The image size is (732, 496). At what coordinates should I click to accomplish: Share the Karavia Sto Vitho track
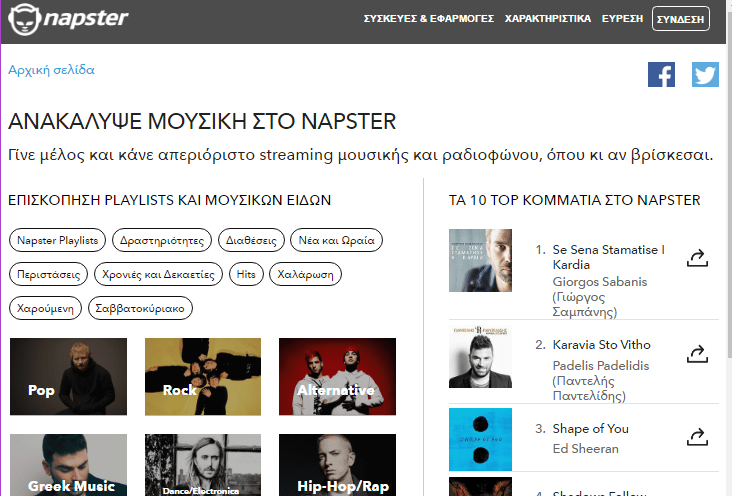pyautogui.click(x=697, y=354)
